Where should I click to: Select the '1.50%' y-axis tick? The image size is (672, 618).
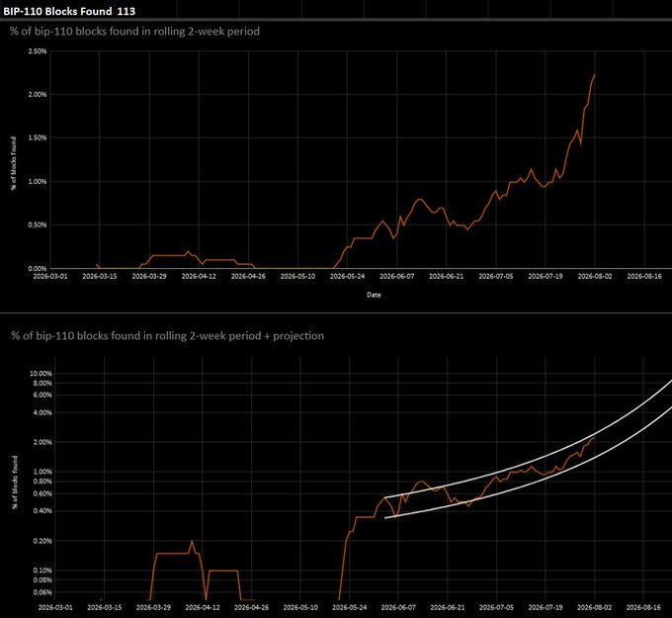(x=38, y=137)
